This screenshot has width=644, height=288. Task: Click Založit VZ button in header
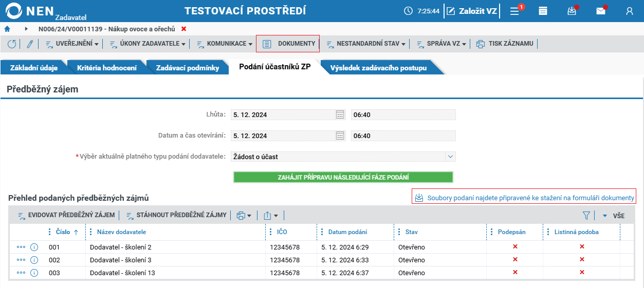click(x=472, y=11)
